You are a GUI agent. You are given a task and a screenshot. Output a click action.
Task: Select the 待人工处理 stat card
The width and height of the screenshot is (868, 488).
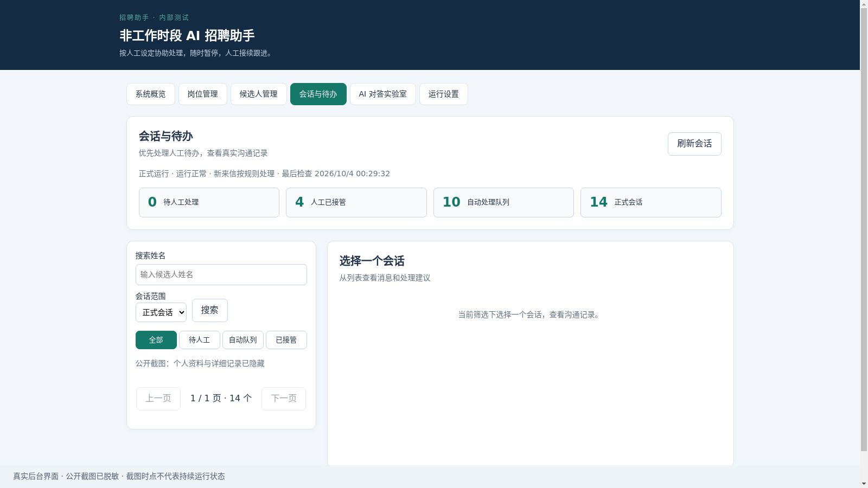coord(209,202)
